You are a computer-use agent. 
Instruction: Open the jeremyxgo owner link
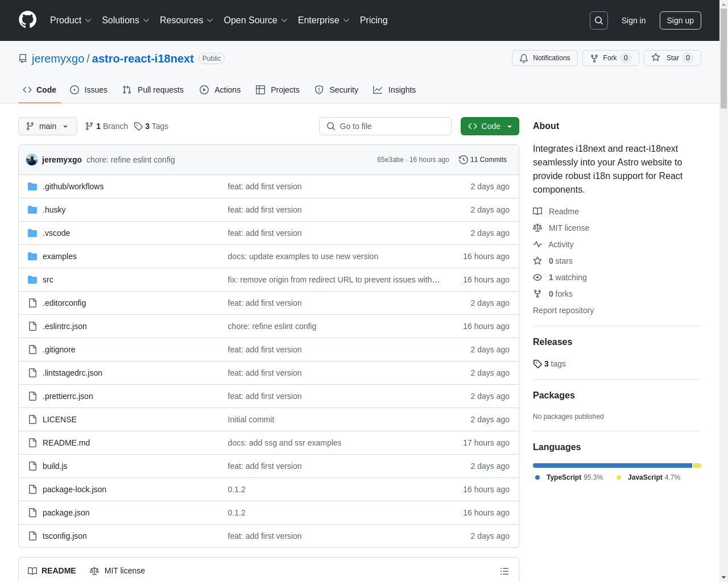(x=58, y=59)
